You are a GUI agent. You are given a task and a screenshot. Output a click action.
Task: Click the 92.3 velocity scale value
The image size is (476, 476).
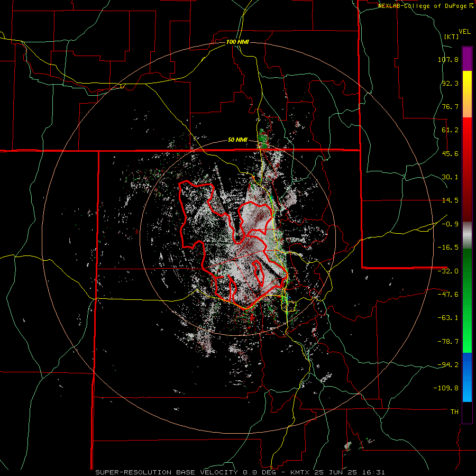pos(450,83)
